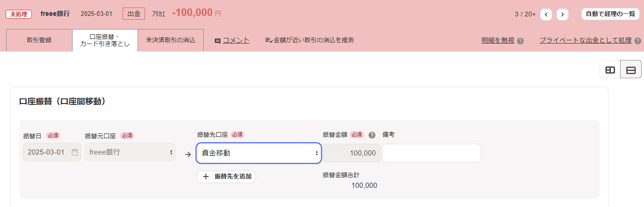This screenshot has width=644, height=207.
Task: Select the 口座振替・カード引き落とし tab
Action: (x=105, y=40)
